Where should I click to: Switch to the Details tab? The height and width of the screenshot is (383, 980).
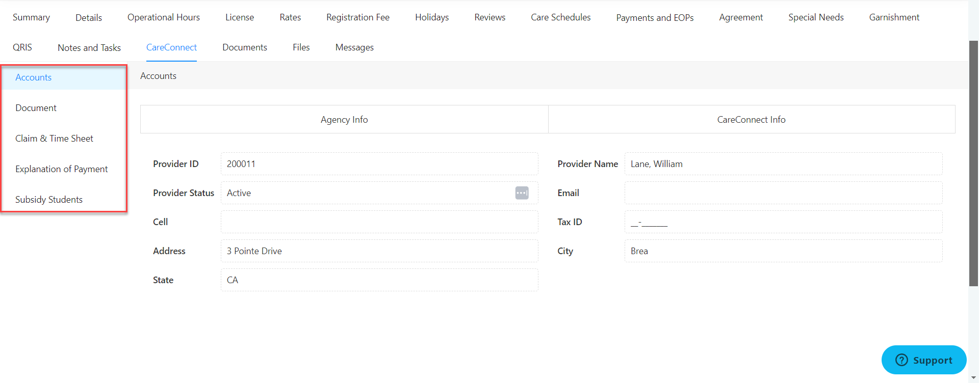click(89, 17)
